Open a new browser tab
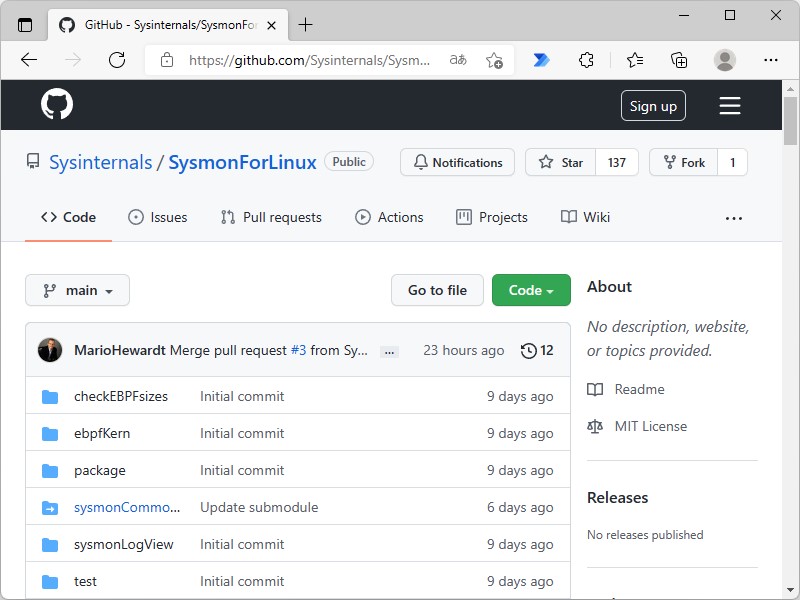Image resolution: width=800 pixels, height=600 pixels. coord(305,24)
